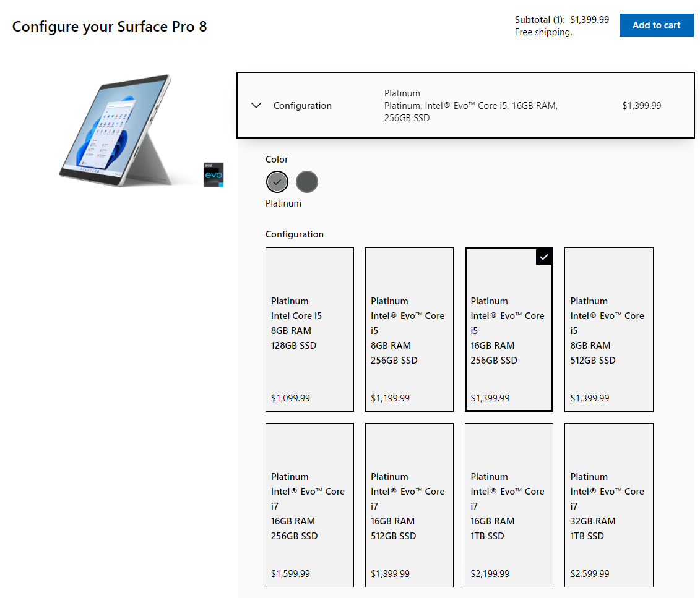Viewport: 700px width, 598px height.
Task: Select the Graphite dark color swatch
Action: tap(307, 182)
